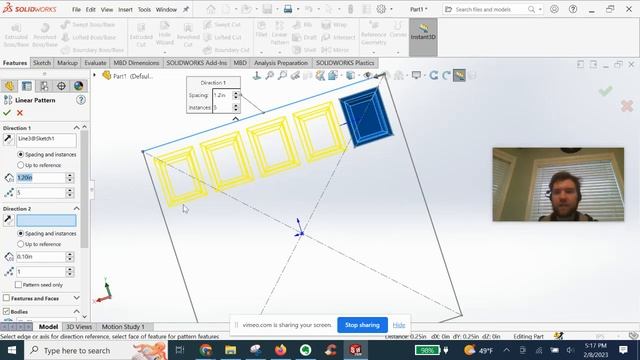Open the Motion Study 1 tab

pos(123,327)
